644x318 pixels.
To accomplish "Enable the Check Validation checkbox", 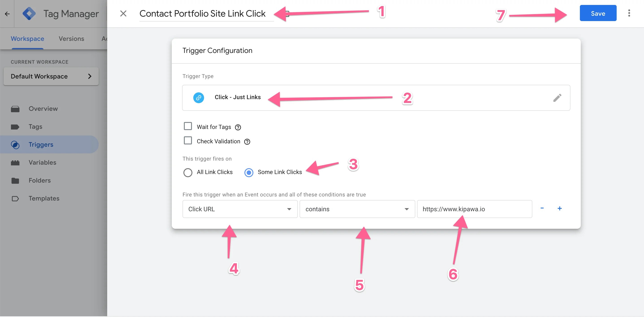I will (188, 141).
